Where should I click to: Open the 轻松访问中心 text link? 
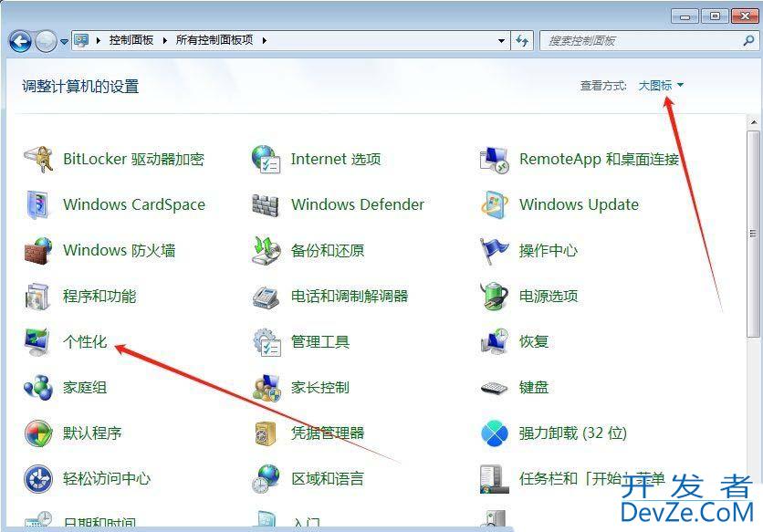[107, 479]
